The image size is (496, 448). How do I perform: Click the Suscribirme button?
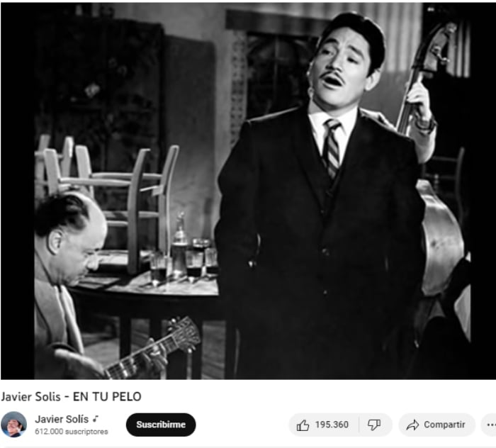click(161, 425)
